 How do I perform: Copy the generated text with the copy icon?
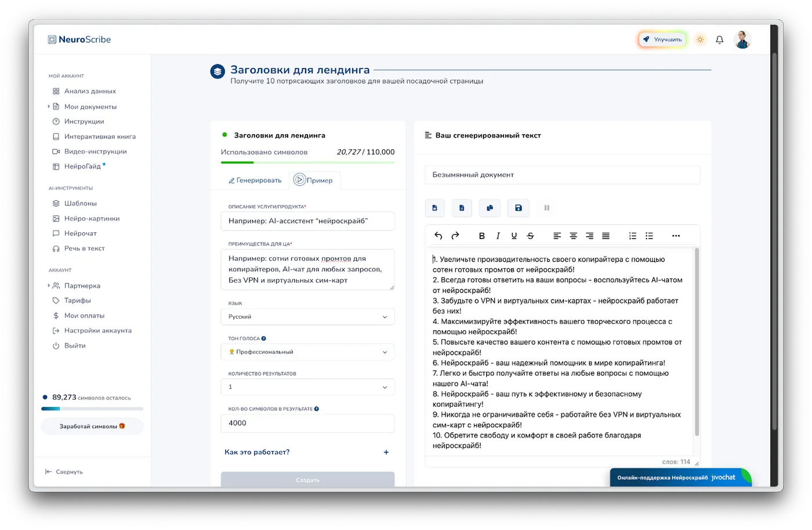(x=490, y=208)
